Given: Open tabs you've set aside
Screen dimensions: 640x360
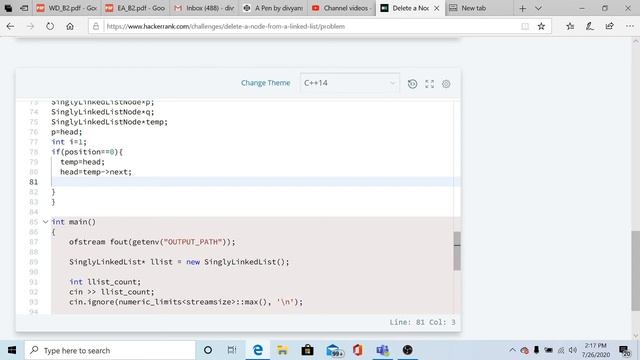Looking at the screenshot, I should coord(8,8).
